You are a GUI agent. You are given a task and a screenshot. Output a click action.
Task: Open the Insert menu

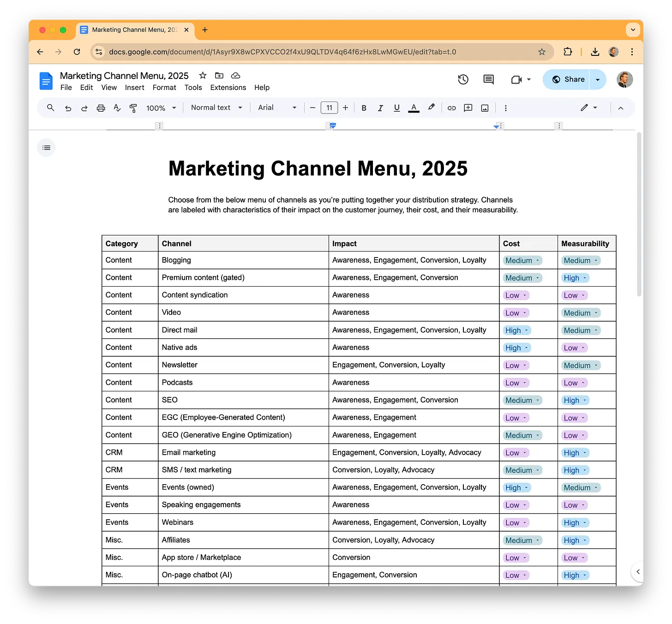point(134,88)
